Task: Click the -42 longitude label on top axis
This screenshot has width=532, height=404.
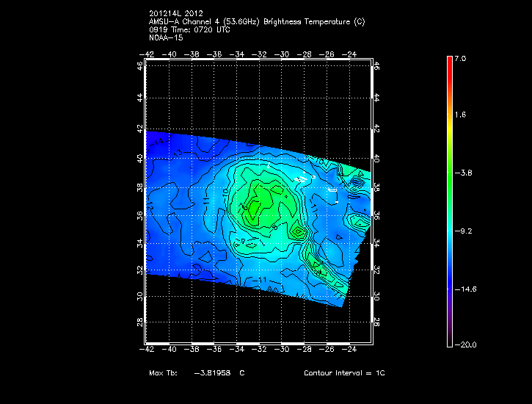Action: click(x=147, y=54)
